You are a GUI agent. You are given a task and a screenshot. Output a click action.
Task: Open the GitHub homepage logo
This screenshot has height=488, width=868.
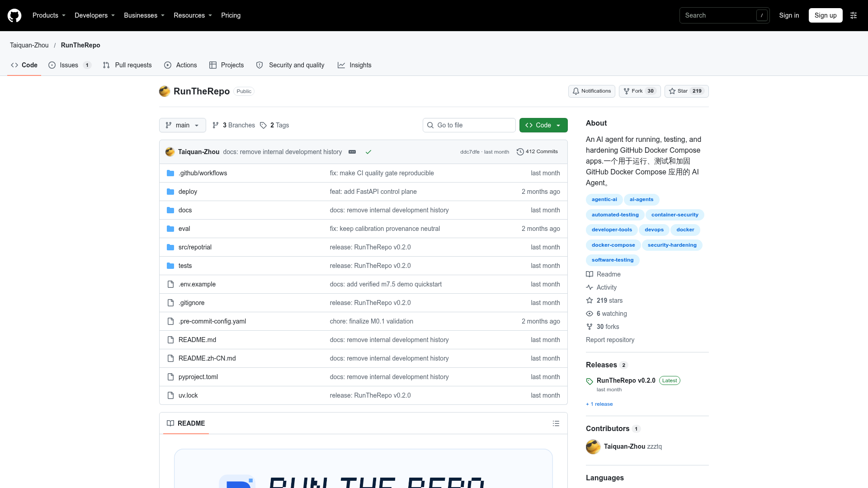click(14, 15)
